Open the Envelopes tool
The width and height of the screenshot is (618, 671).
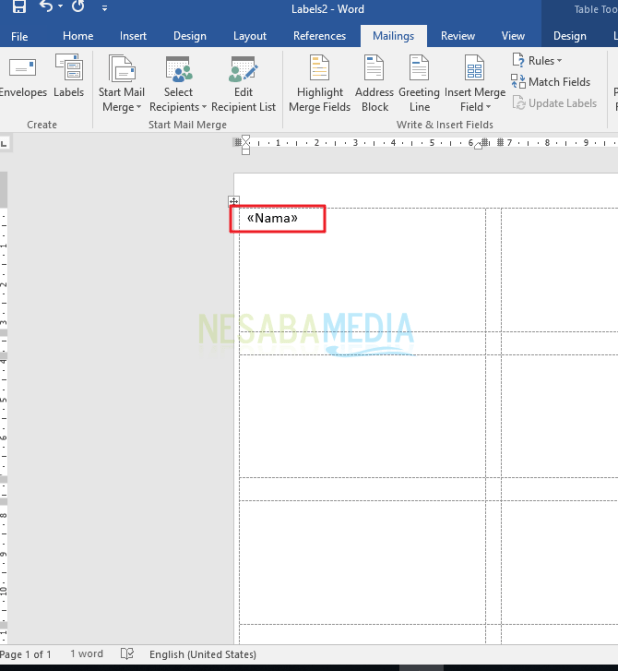(x=23, y=78)
